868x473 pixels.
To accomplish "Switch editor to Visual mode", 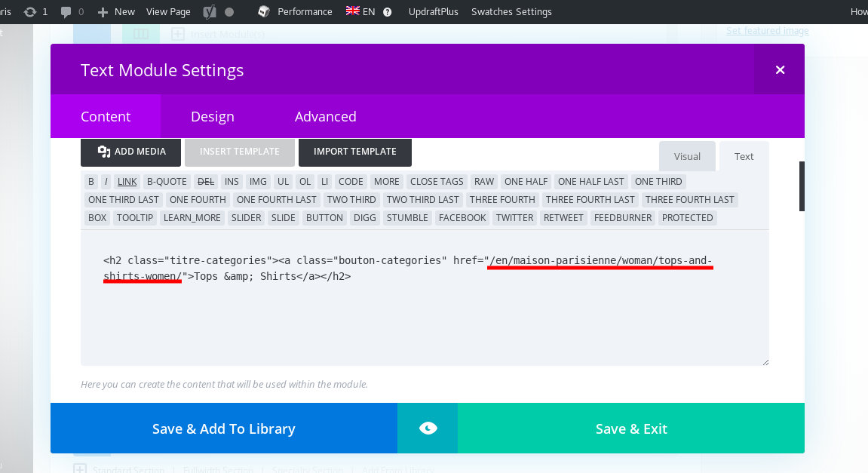I will pyautogui.click(x=687, y=156).
